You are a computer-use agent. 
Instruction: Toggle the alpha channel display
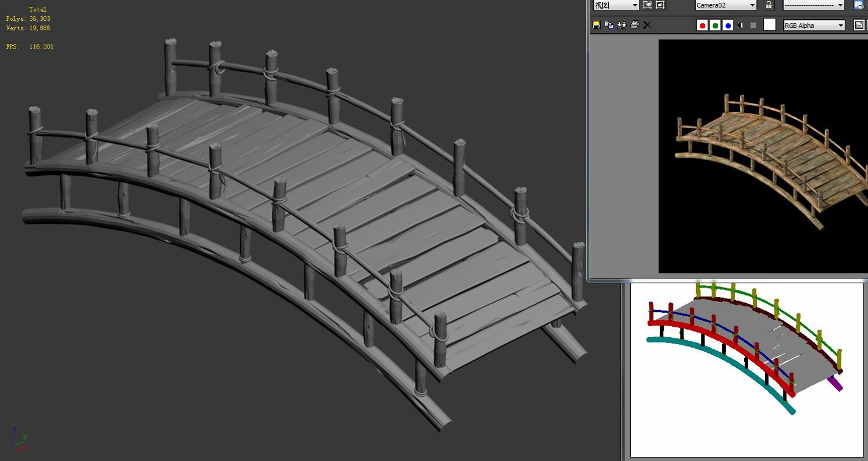(x=741, y=25)
